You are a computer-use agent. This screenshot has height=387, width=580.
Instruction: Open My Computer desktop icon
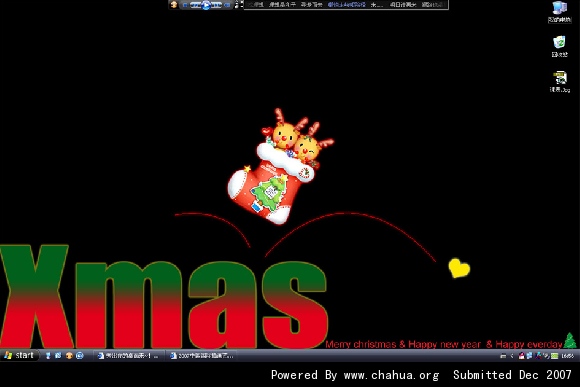click(x=559, y=12)
